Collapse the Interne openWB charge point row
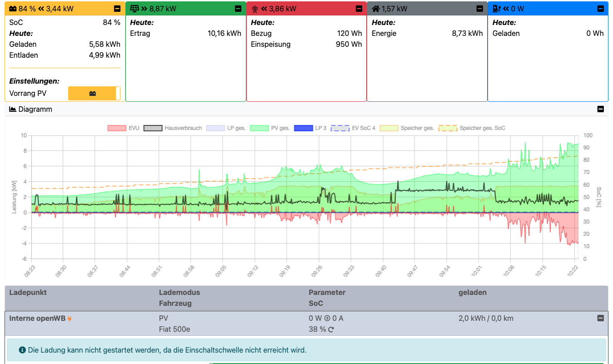Image resolution: width=613 pixels, height=364 pixels. (x=600, y=318)
